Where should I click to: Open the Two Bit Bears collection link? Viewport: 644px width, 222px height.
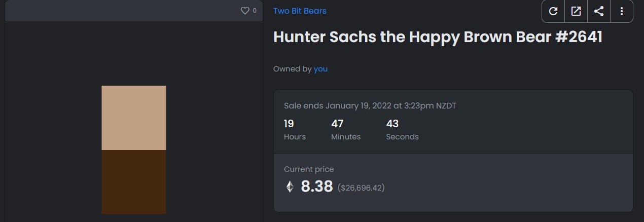click(x=300, y=11)
